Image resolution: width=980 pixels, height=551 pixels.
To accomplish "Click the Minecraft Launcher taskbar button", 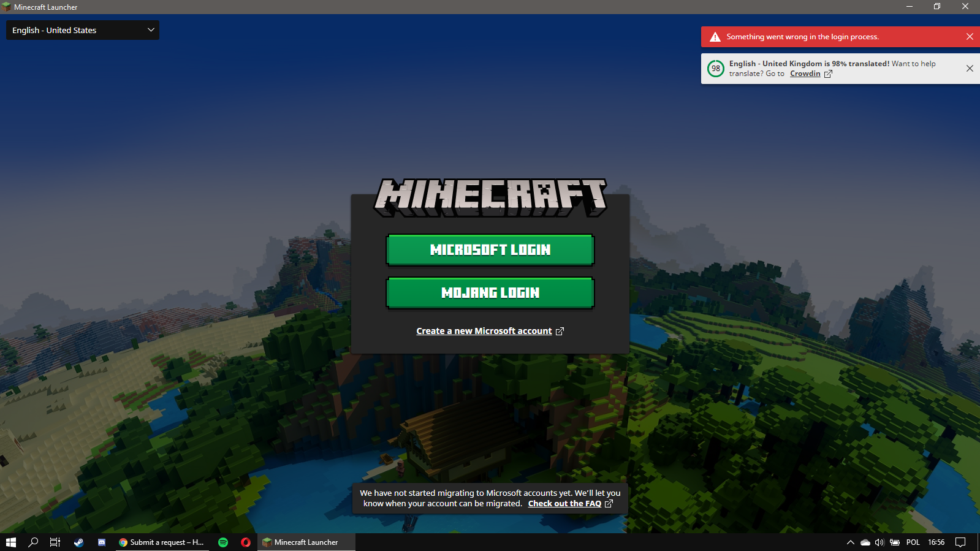I will [306, 542].
